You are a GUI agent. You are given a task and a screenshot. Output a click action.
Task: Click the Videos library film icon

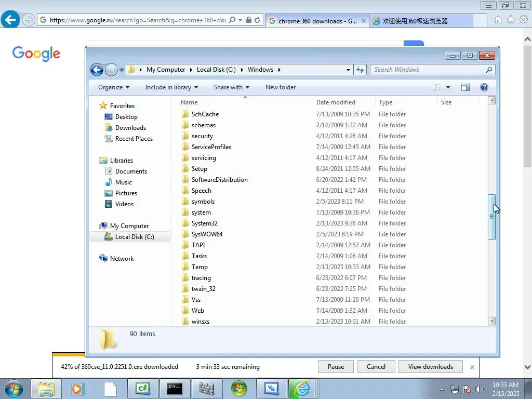coord(109,204)
